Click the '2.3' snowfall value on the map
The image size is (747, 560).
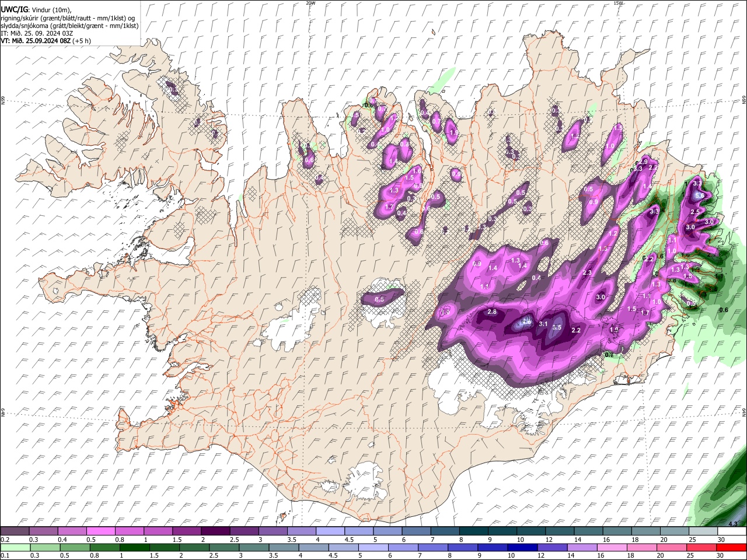587,272
